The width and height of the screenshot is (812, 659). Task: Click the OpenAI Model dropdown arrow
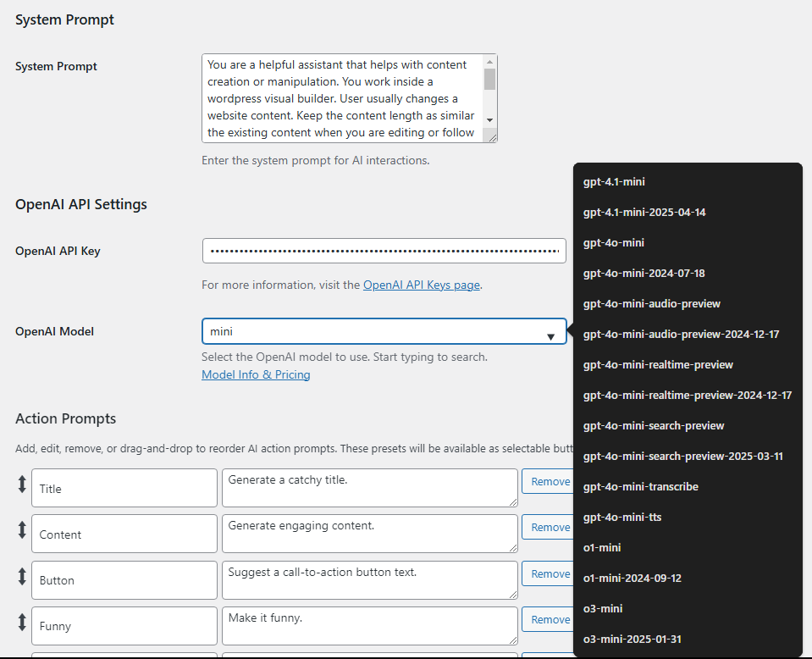(x=551, y=337)
